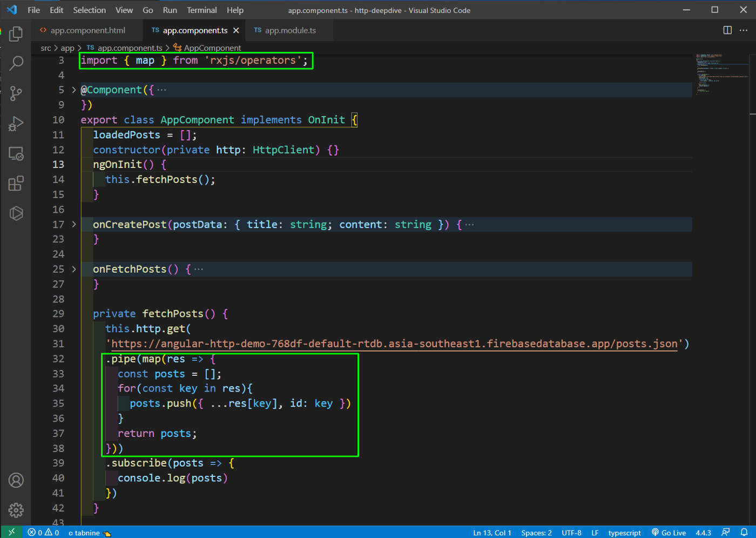The image size is (756, 538).
Task: Click the tabnine status bar item
Action: [90, 533]
